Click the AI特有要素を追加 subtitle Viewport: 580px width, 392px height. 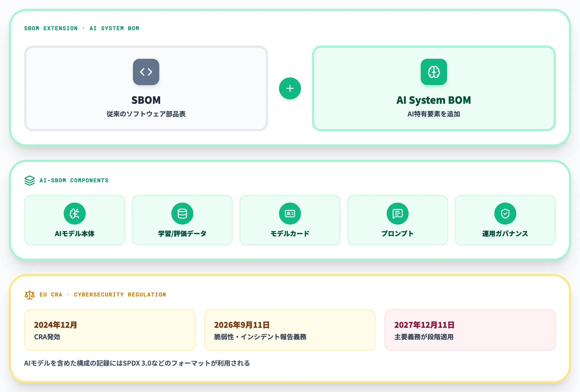pyautogui.click(x=434, y=114)
